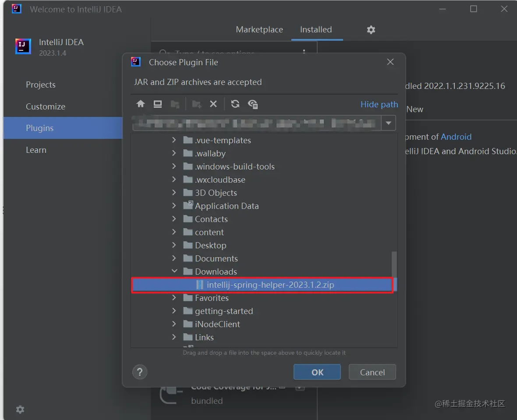
Task: Switch to the Installed tab
Action: (x=316, y=29)
